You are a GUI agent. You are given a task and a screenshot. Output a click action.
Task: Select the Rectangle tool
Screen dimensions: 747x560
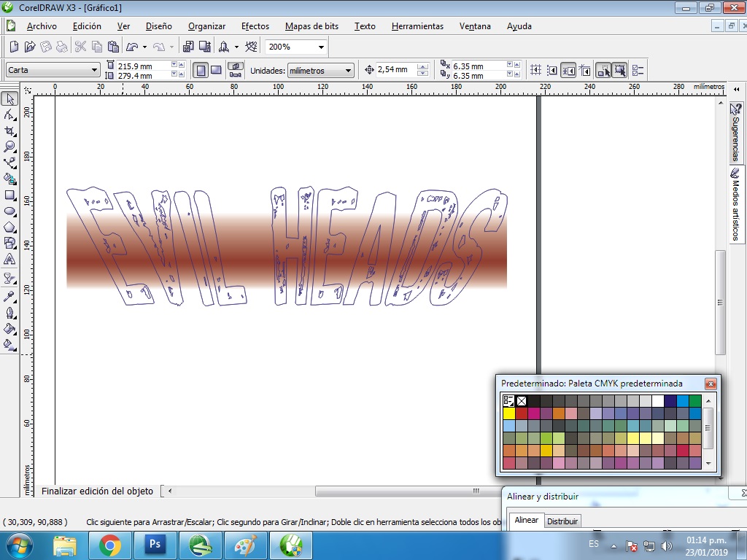9,195
